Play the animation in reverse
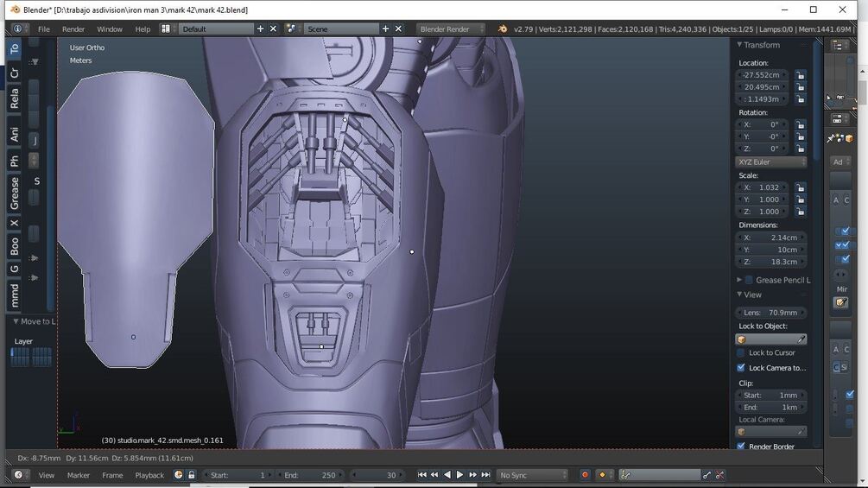The height and width of the screenshot is (488, 868). [x=447, y=475]
